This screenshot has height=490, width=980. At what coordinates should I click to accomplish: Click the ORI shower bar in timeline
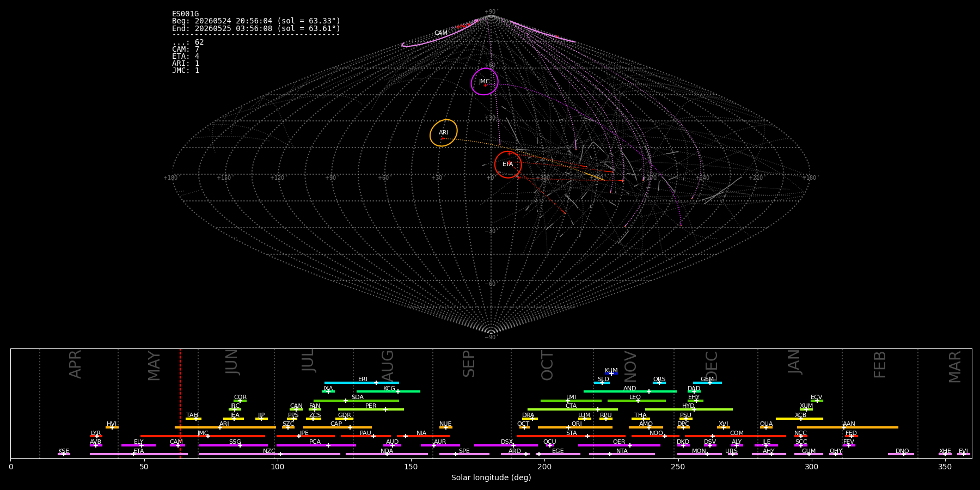(575, 427)
